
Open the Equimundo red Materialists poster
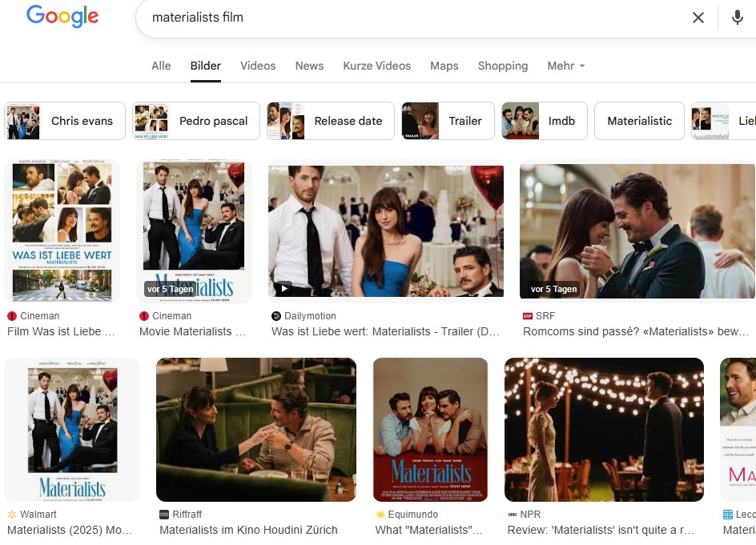coord(430,429)
